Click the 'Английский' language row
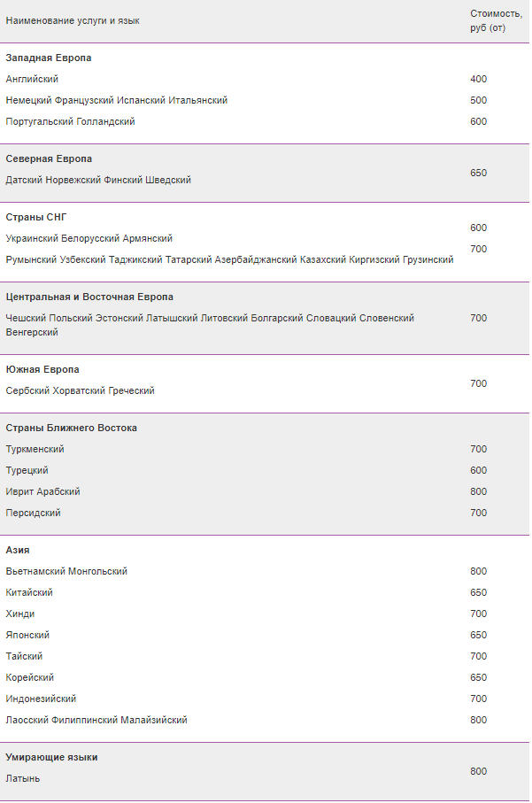This screenshot has height=803, width=532. (32, 79)
